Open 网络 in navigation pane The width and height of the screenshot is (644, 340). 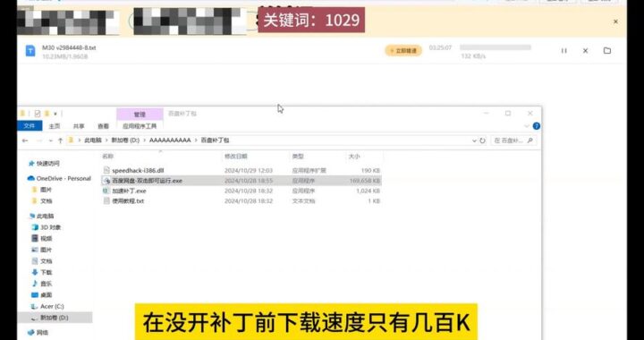42,333
